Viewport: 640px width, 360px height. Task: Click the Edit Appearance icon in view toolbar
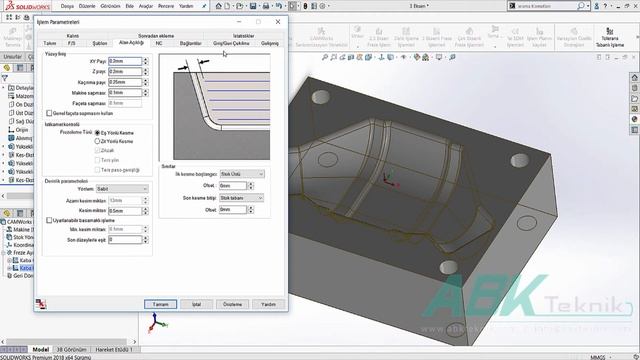(x=416, y=58)
